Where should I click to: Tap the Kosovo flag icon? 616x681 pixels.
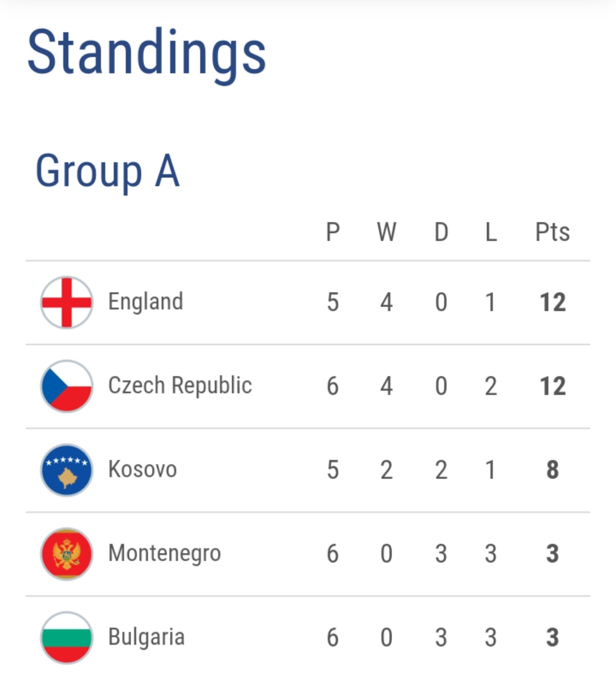pos(67,470)
